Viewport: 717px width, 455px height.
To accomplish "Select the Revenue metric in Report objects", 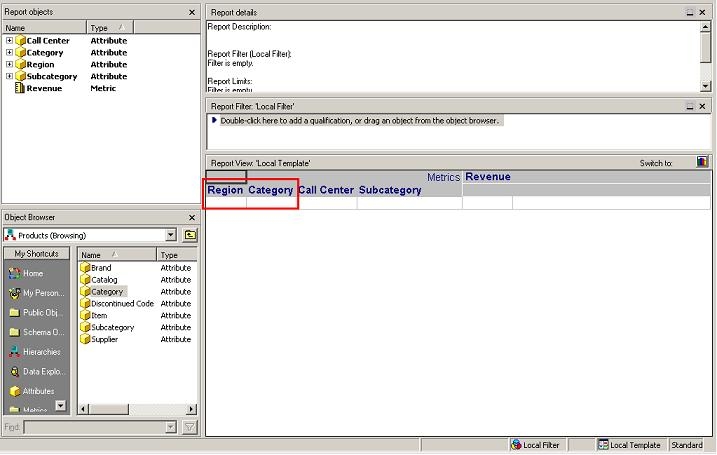I will pos(43,89).
